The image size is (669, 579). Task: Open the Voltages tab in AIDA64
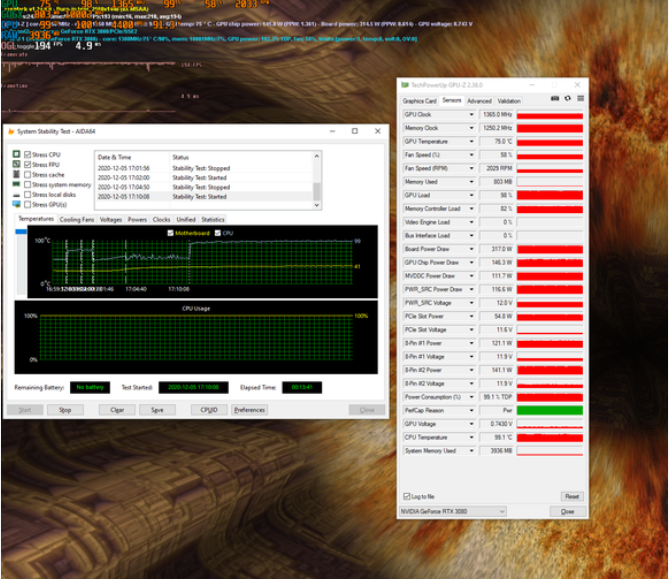(x=111, y=220)
